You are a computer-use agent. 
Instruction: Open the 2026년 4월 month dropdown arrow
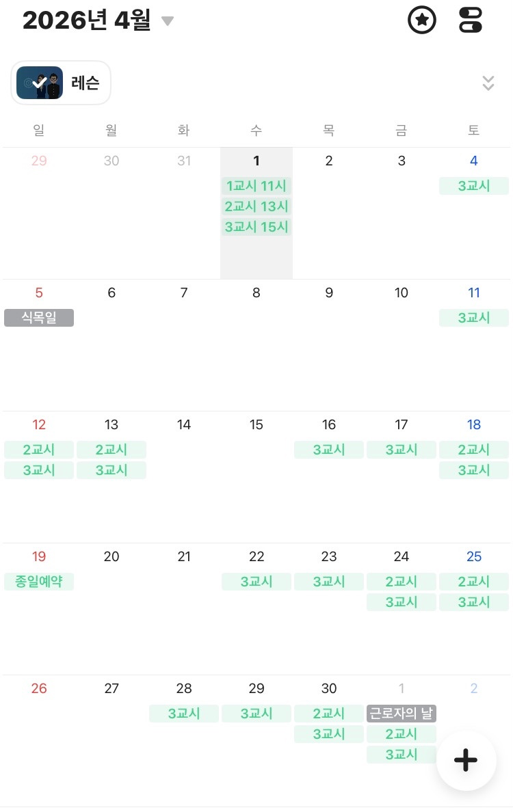168,21
